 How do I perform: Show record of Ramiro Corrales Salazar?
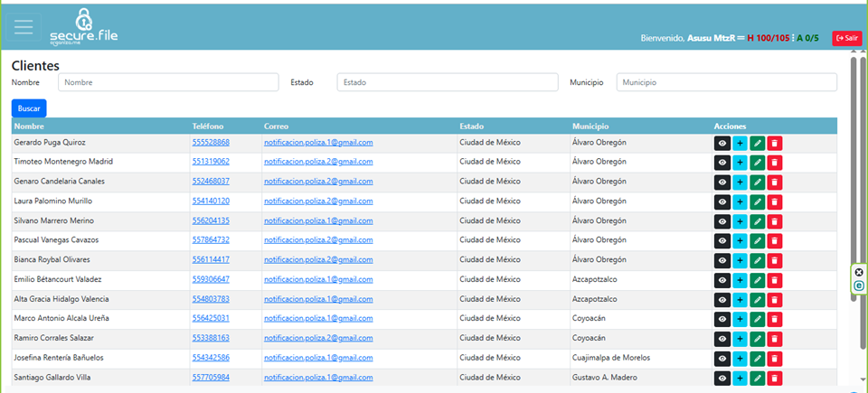tap(722, 339)
